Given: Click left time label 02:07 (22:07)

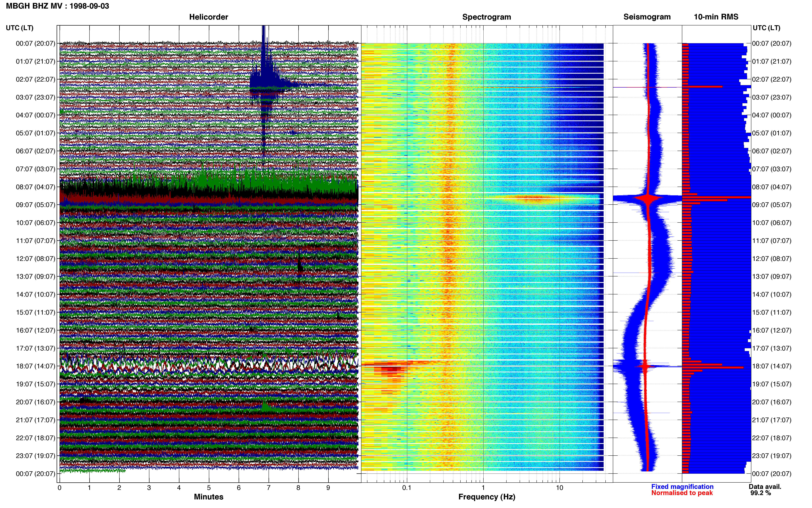Looking at the screenshot, I should click(x=36, y=79).
